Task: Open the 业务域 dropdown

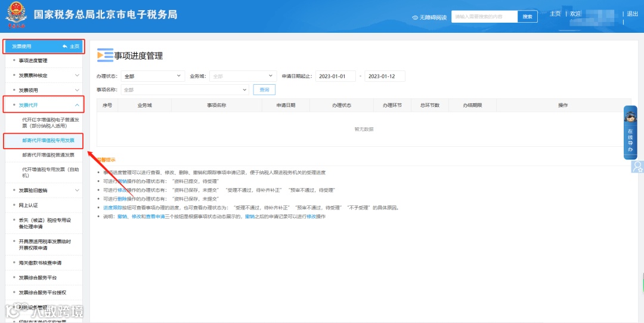Action: coord(243,76)
